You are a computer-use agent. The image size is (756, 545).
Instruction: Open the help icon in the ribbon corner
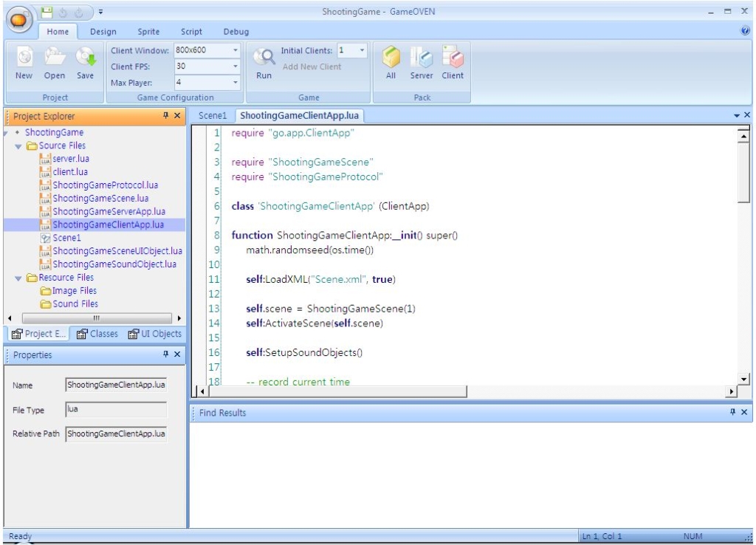(x=745, y=31)
